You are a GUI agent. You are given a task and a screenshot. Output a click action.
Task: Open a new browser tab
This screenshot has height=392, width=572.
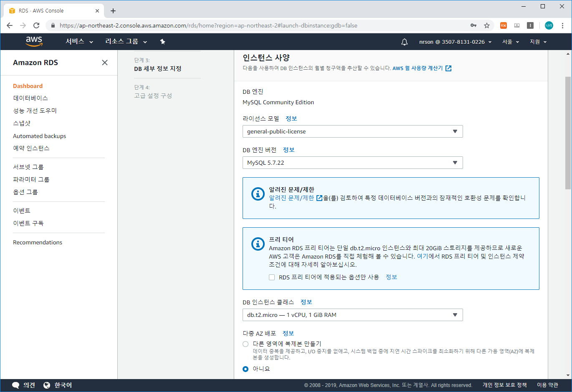tap(113, 11)
